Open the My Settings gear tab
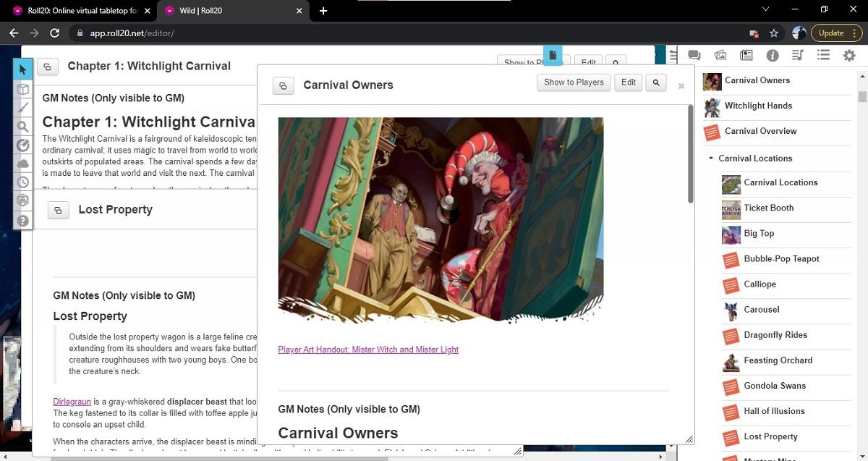The width and height of the screenshot is (868, 461). click(x=848, y=54)
